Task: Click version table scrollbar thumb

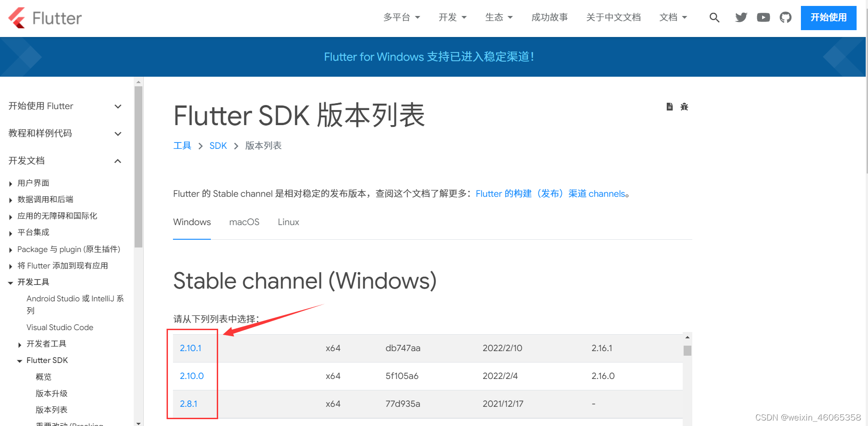Action: click(x=687, y=350)
